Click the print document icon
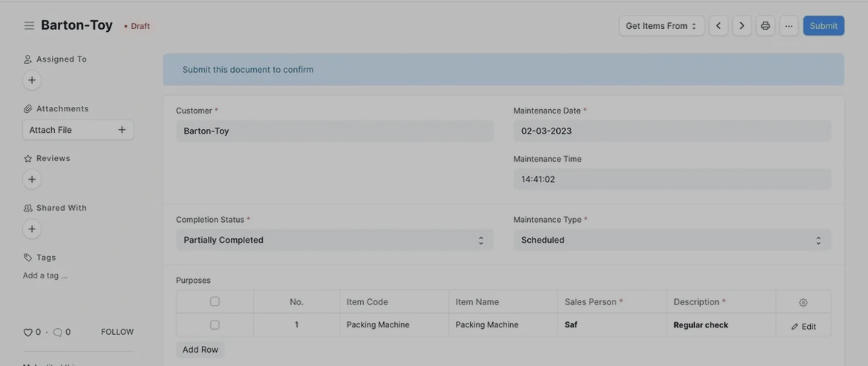 pyautogui.click(x=765, y=26)
